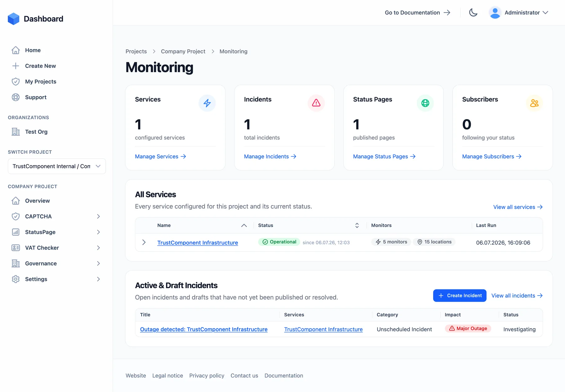This screenshot has width=565, height=392.
Task: Click the Governance building icon
Action: (16, 263)
